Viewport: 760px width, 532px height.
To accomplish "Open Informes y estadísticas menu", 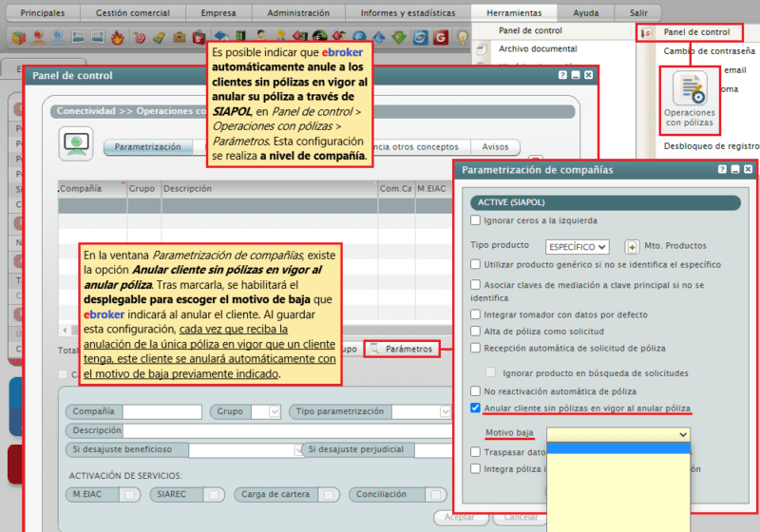I will click(x=408, y=13).
